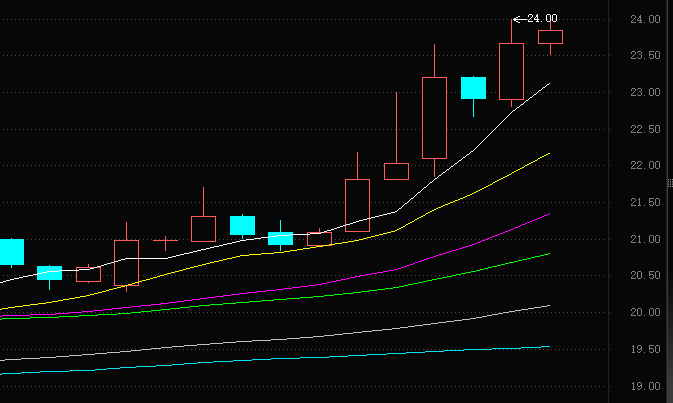Click the 24.00 high-price annotation with arrow
This screenshot has width=673, height=403.
click(535, 18)
